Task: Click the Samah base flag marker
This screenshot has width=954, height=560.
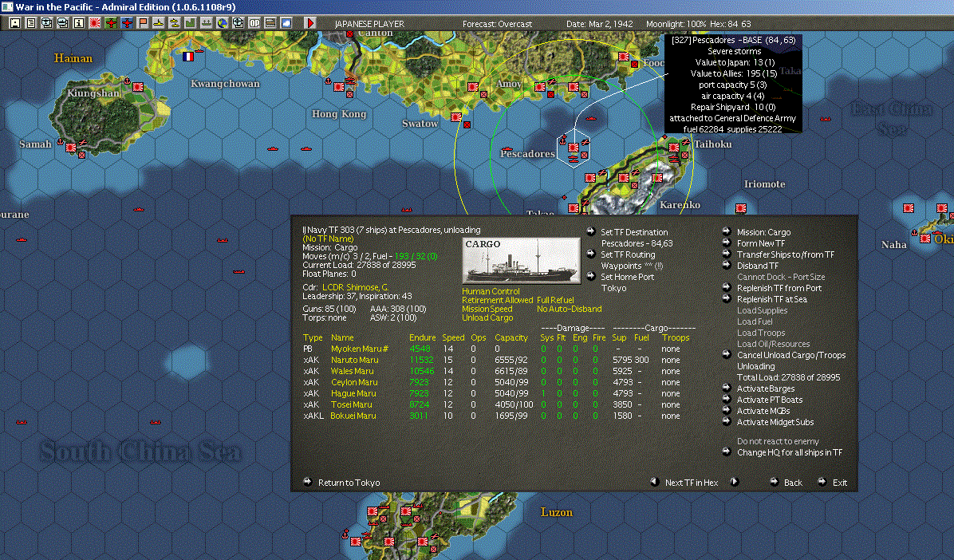Action: coord(71,148)
